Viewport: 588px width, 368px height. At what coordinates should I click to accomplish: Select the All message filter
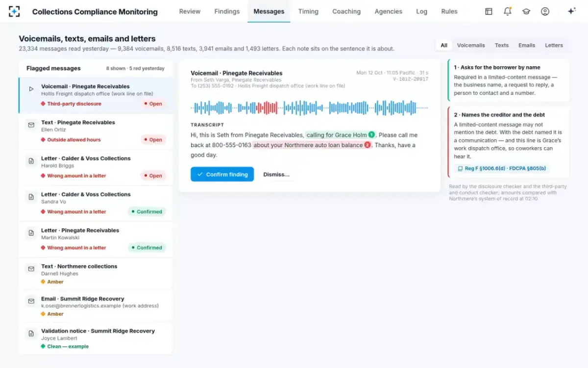coord(444,45)
